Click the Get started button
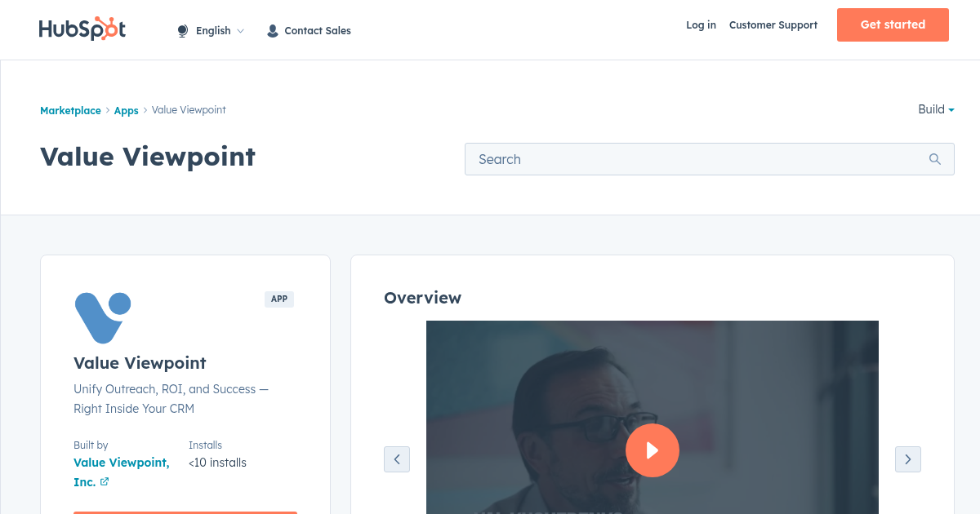The width and height of the screenshot is (980, 514). coord(893,24)
